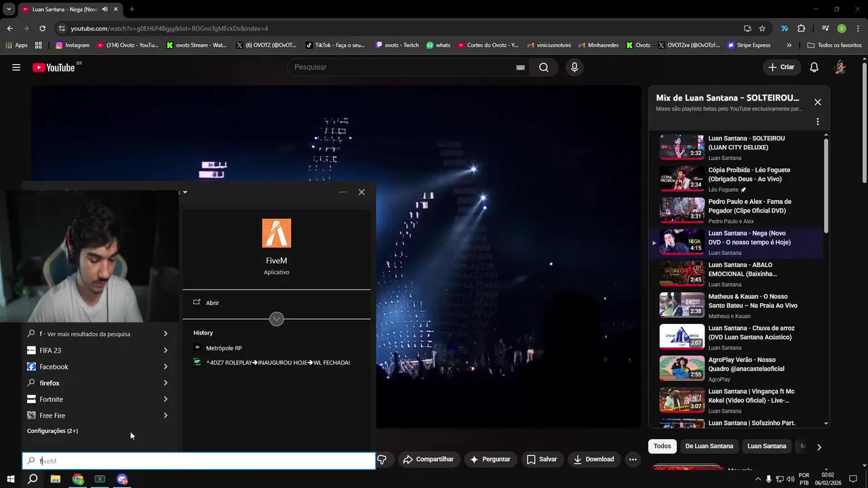Expand the Fortnite result arrow
This screenshot has width=868, height=488.
(165, 399)
